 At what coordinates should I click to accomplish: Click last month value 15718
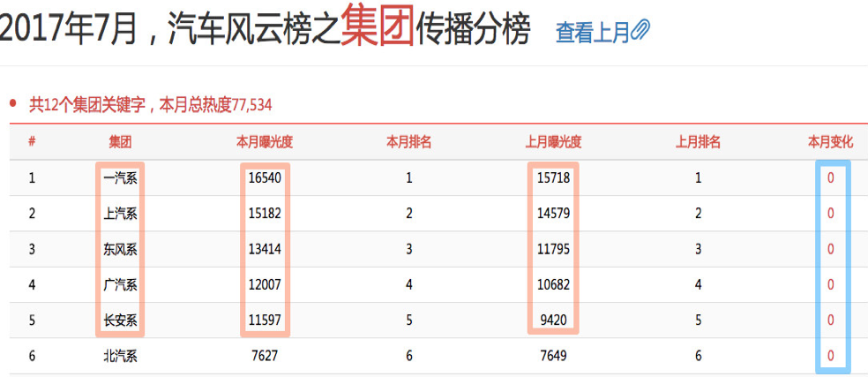tap(553, 178)
